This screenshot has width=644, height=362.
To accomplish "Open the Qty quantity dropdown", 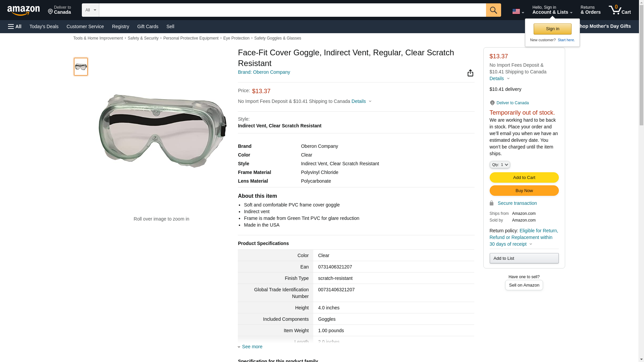I will pos(499,165).
